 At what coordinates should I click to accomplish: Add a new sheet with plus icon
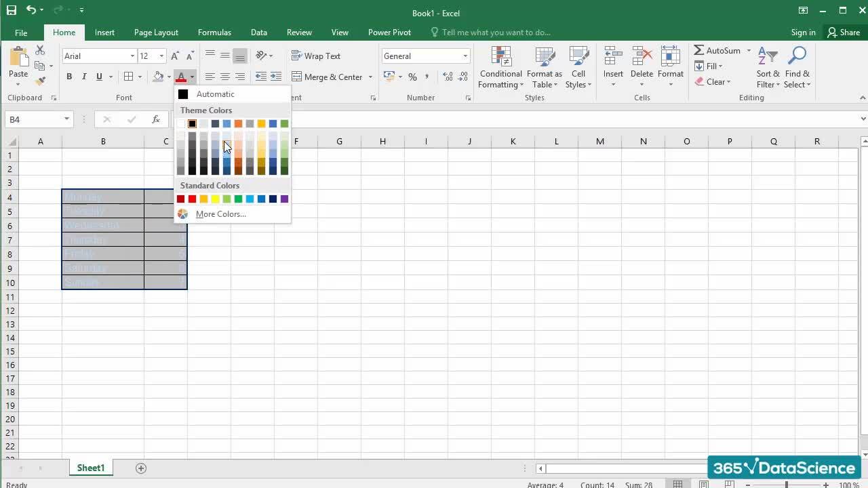coord(141,468)
